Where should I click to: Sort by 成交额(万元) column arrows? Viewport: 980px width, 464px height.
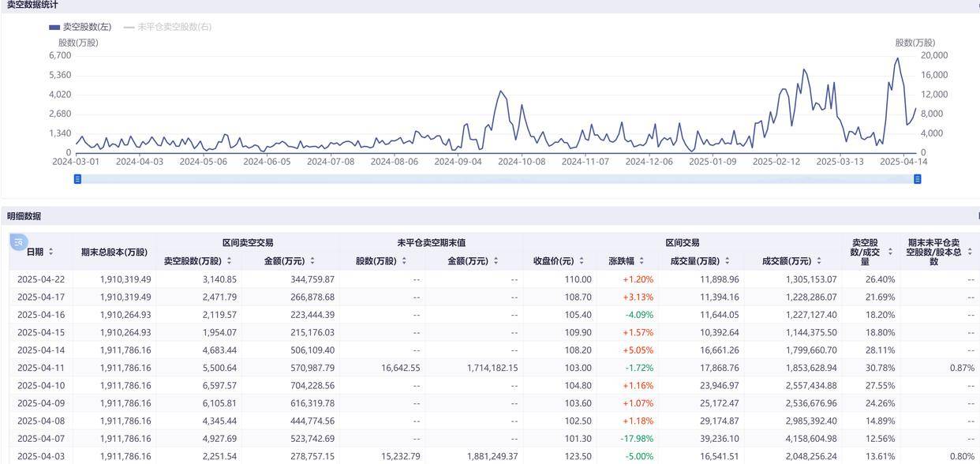[x=818, y=261]
